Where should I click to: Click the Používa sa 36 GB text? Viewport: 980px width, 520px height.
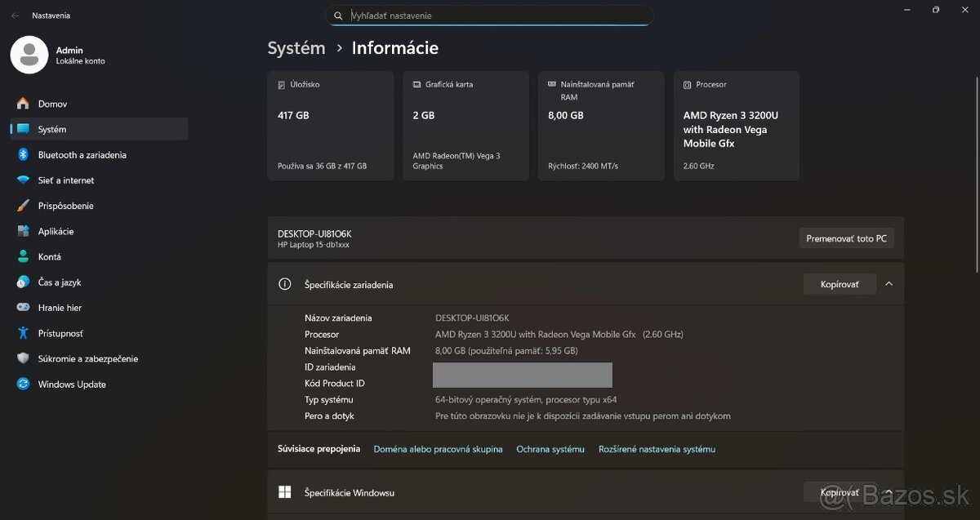pyautogui.click(x=322, y=166)
